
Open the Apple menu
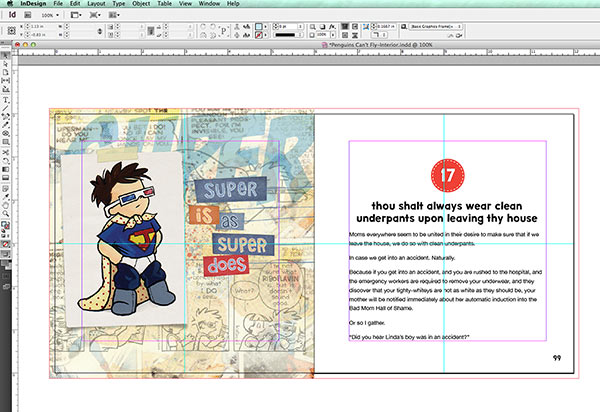click(x=10, y=3)
